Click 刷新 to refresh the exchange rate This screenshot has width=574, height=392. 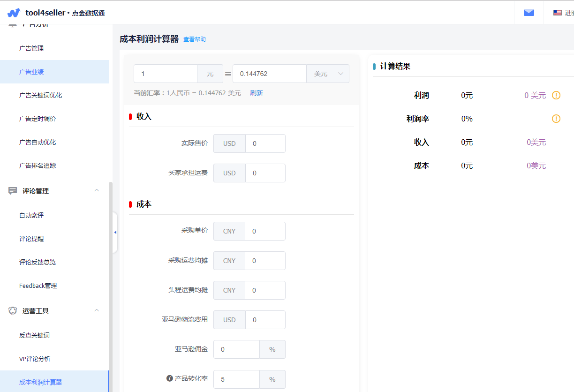256,92
